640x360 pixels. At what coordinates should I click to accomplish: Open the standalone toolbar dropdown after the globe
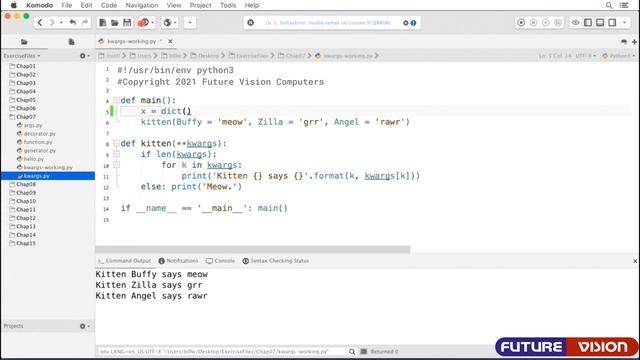coord(190,22)
